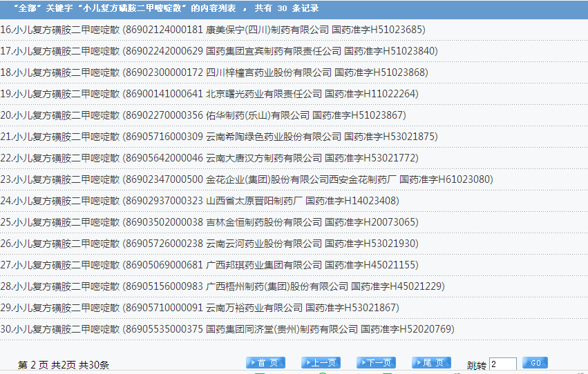This screenshot has height=374, width=588.
Task: Open record 19 from 北京曙光药业
Action: pyautogui.click(x=209, y=94)
